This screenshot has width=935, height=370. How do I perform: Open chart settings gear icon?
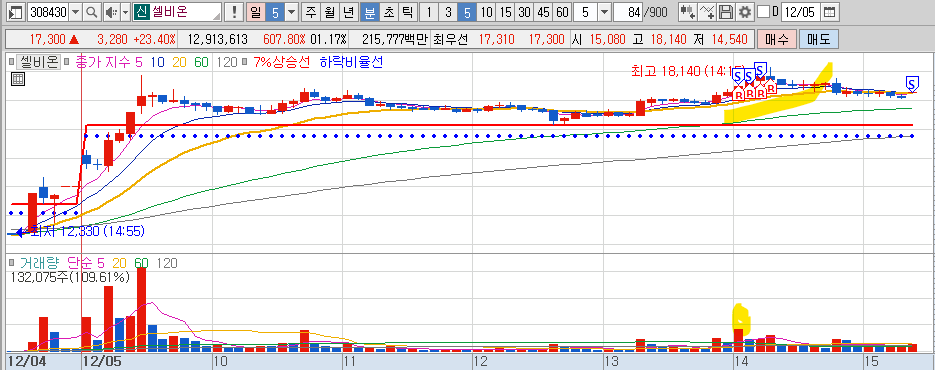pos(744,12)
